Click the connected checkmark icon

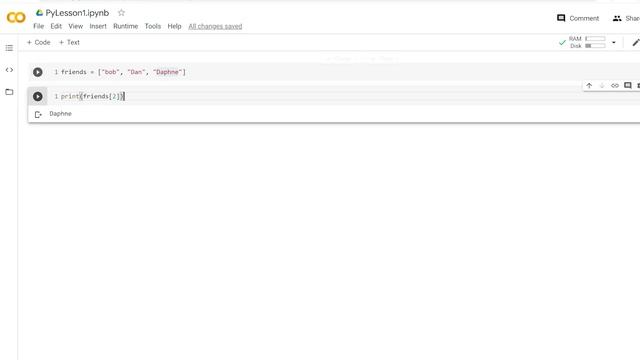click(562, 42)
